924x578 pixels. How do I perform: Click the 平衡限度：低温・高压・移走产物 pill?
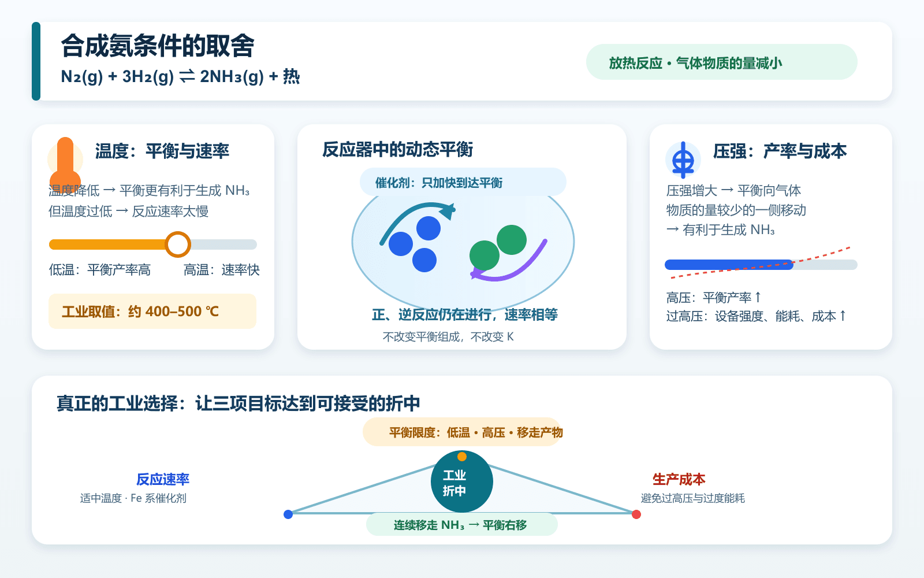tap(462, 432)
